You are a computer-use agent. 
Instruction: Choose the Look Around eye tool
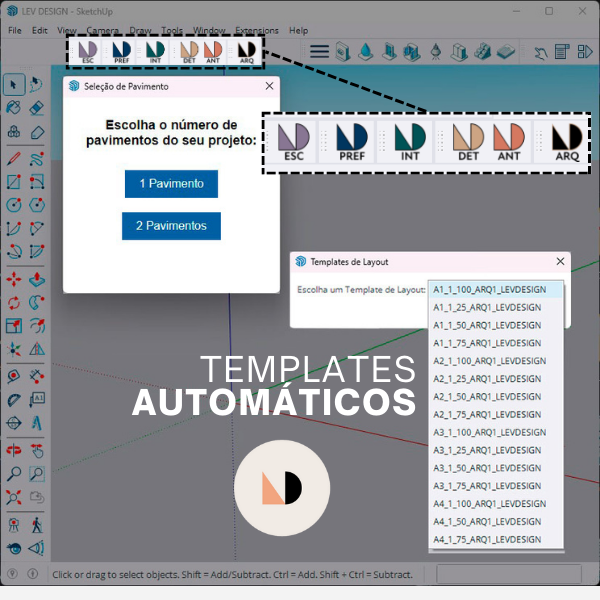click(14, 548)
